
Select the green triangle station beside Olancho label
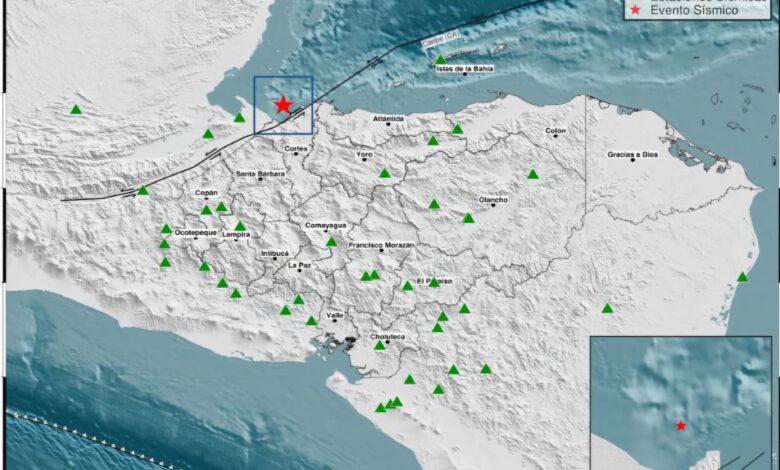[468, 217]
